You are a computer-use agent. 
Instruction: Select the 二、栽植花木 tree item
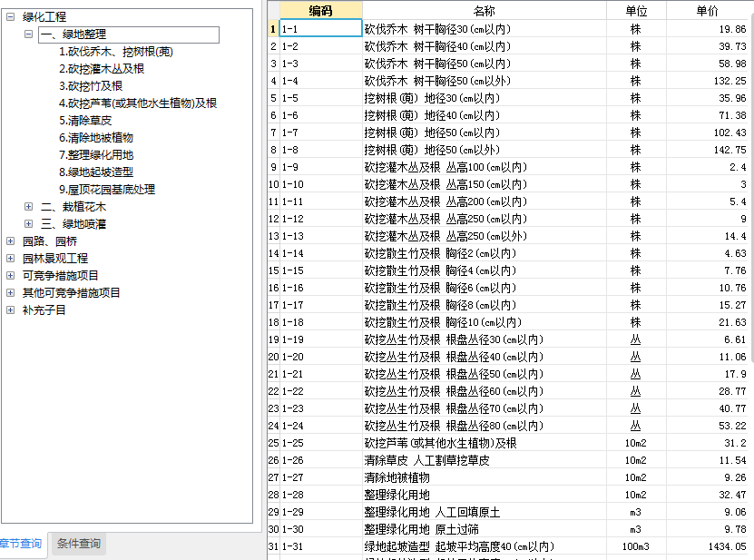73,207
